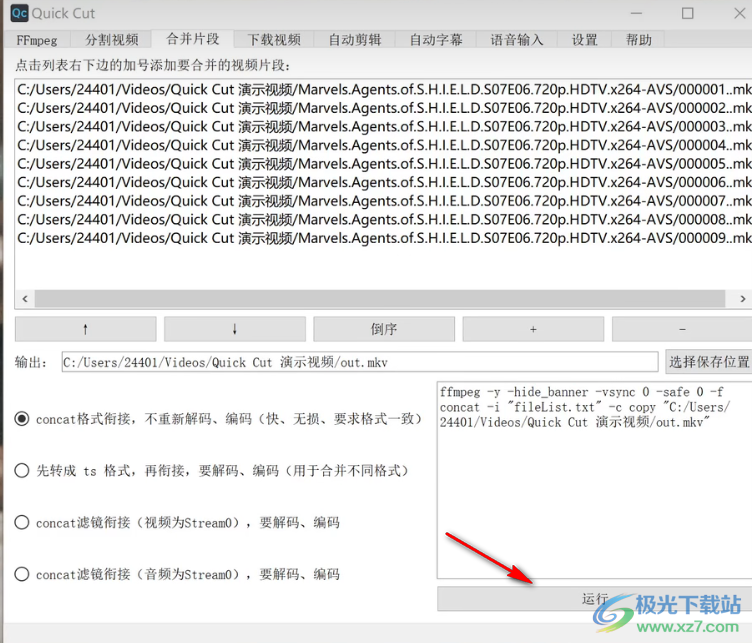Select the list entry ending in 000005
The image size is (752, 643).
(384, 164)
